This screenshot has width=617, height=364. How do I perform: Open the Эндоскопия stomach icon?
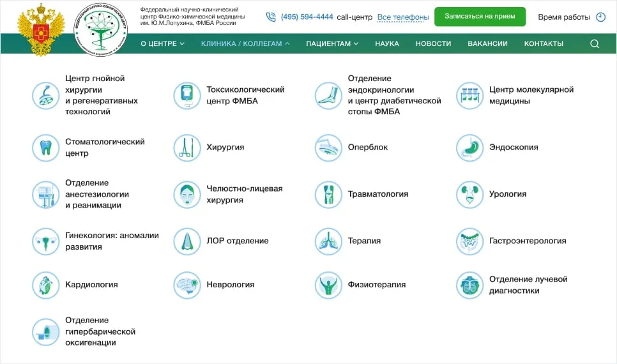pos(469,148)
